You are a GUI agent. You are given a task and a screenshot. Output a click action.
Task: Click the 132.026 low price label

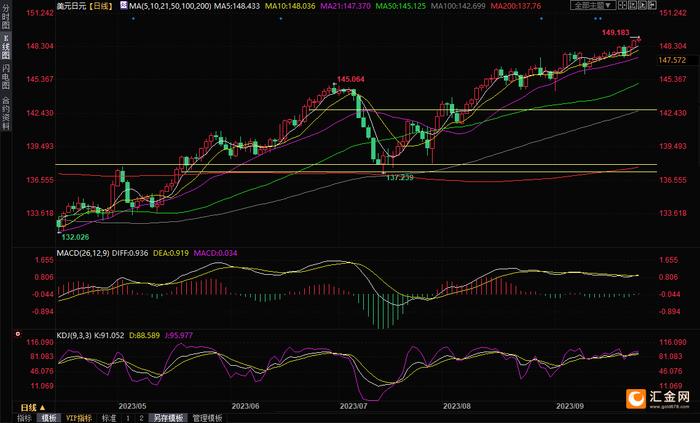(x=75, y=237)
